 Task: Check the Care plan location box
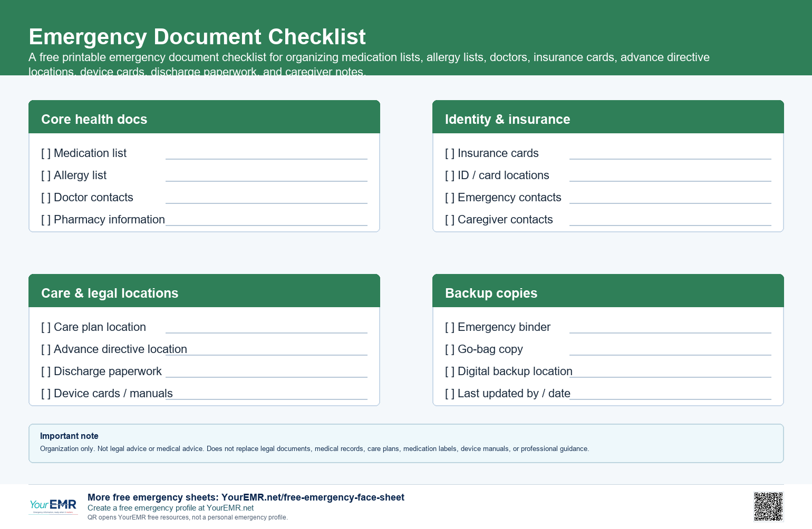[46, 327]
